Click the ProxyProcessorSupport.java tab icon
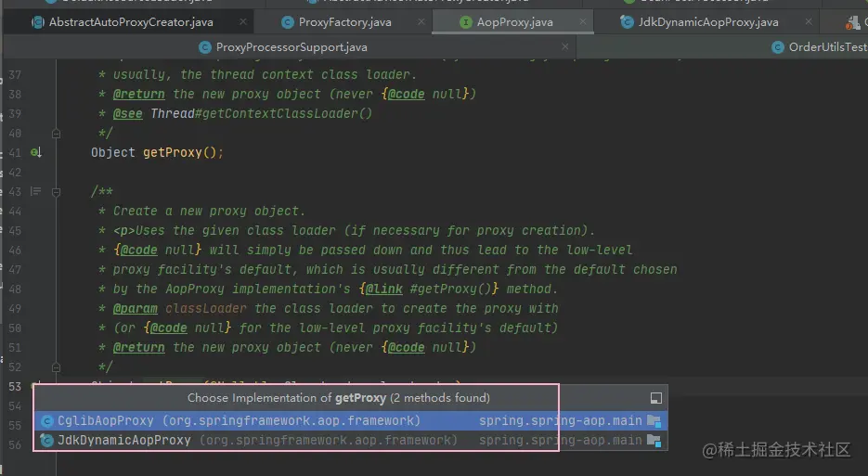The height and width of the screenshot is (476, 868). click(205, 47)
